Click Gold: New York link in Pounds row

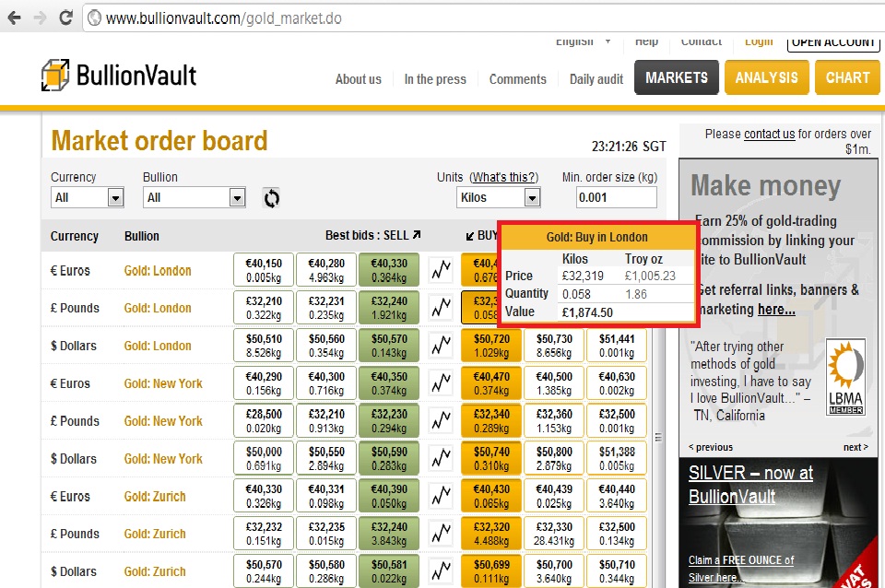coord(163,421)
